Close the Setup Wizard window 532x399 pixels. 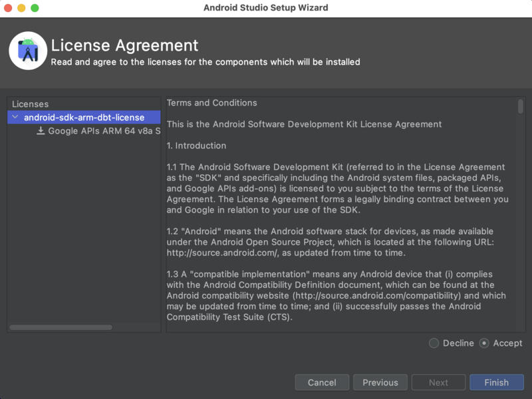tap(8, 8)
